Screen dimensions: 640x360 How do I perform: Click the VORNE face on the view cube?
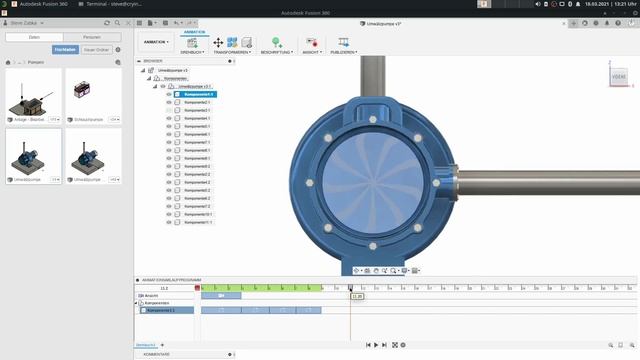pyautogui.click(x=619, y=77)
